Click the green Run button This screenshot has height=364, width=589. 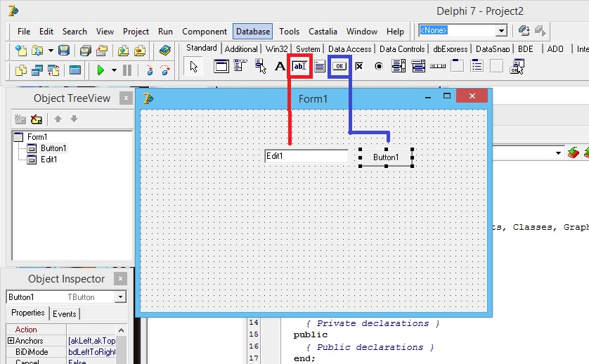[101, 70]
